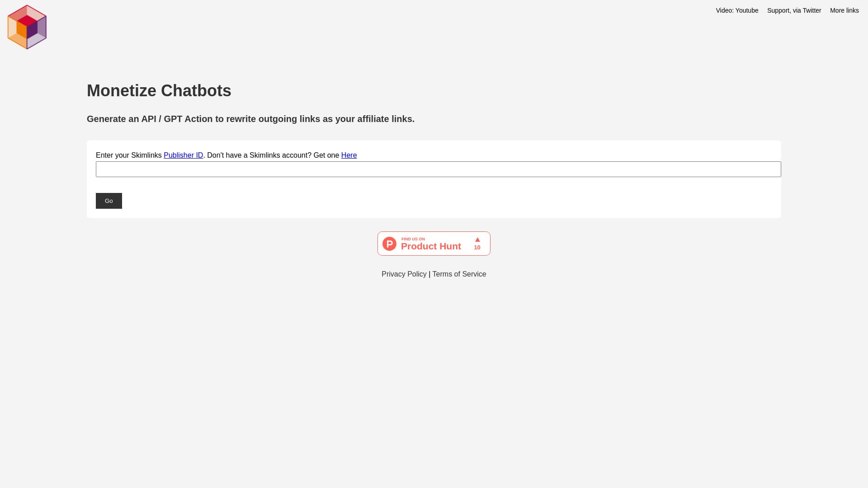The height and width of the screenshot is (488, 868).
Task: Click the upvote count 10
Action: [477, 248]
